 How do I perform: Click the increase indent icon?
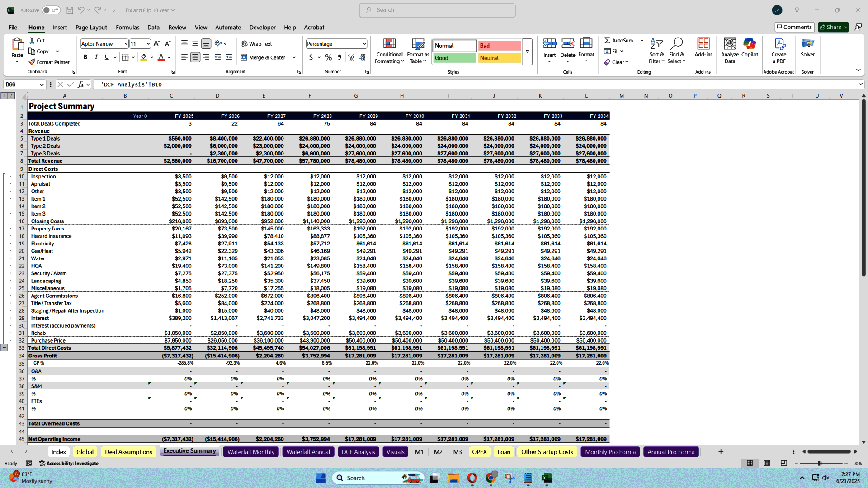pos(229,57)
